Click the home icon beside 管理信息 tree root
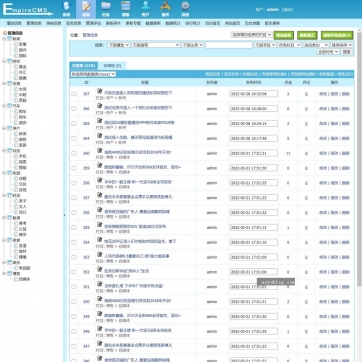The height and width of the screenshot is (362, 362). 5,33
